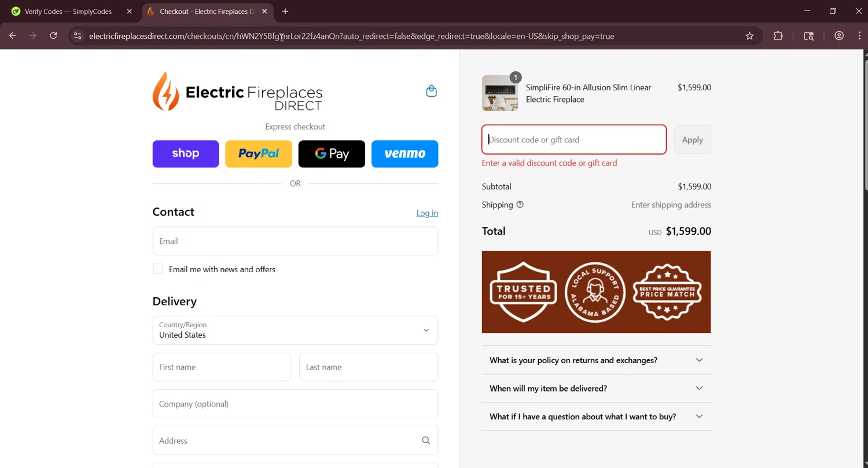Image resolution: width=868 pixels, height=468 pixels.
Task: Click the Electric Fireplaces Direct logo
Action: [x=237, y=92]
